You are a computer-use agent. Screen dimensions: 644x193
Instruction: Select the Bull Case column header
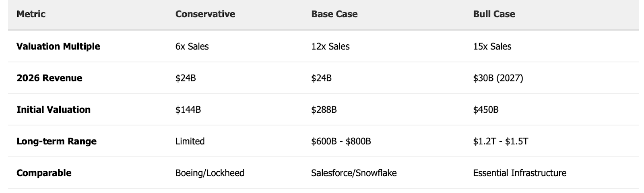tap(494, 14)
